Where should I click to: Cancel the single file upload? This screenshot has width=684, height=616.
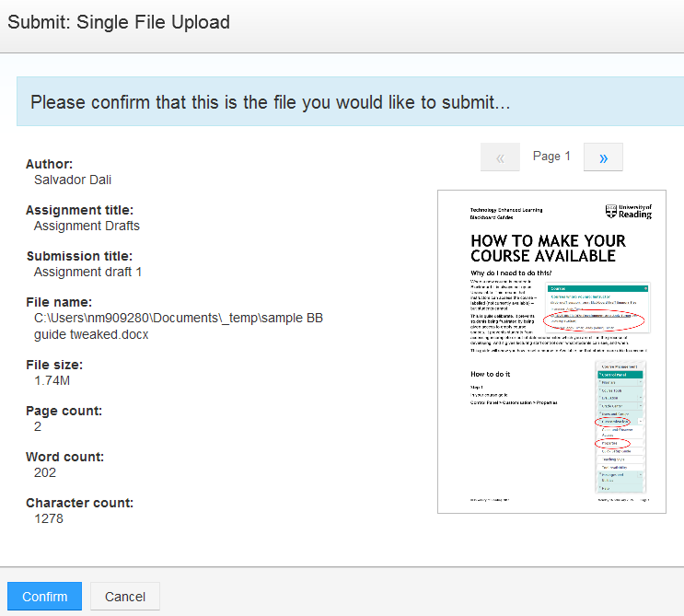[125, 596]
